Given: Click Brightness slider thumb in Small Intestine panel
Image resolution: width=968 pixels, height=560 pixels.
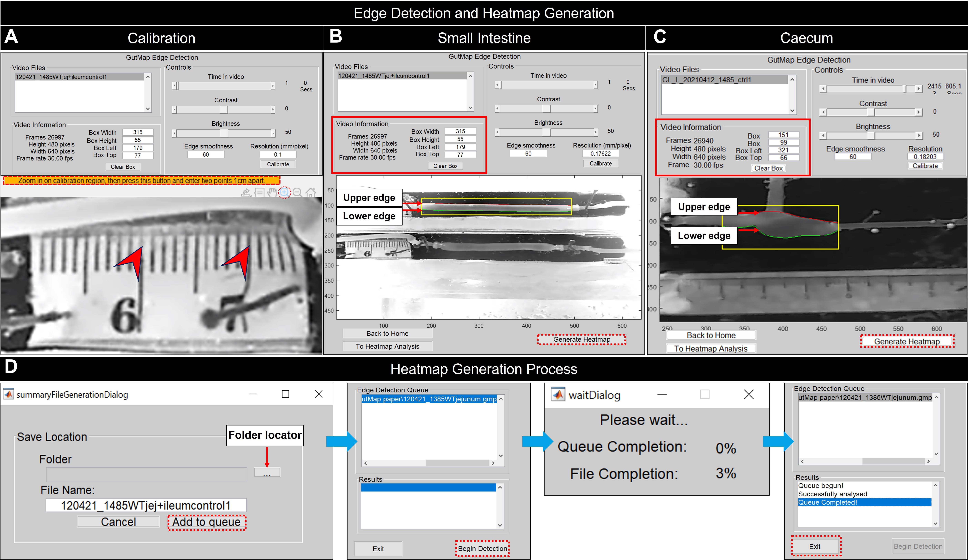Looking at the screenshot, I should click(546, 132).
